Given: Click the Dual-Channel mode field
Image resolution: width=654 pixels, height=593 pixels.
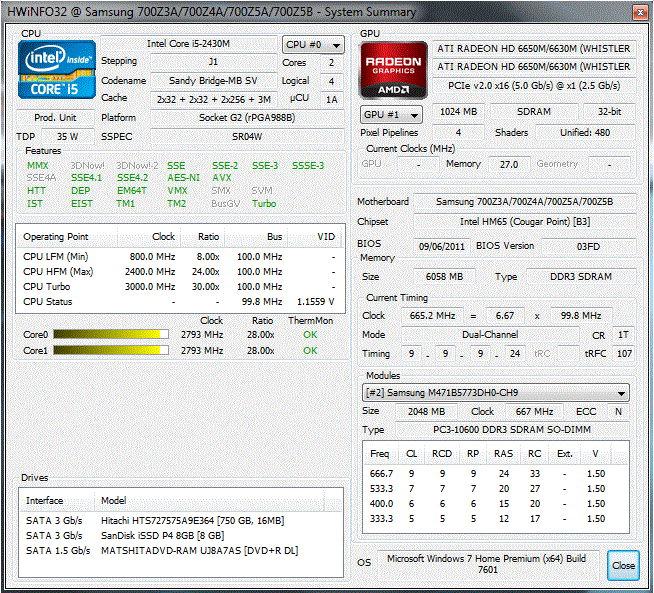Looking at the screenshot, I should 490,334.
